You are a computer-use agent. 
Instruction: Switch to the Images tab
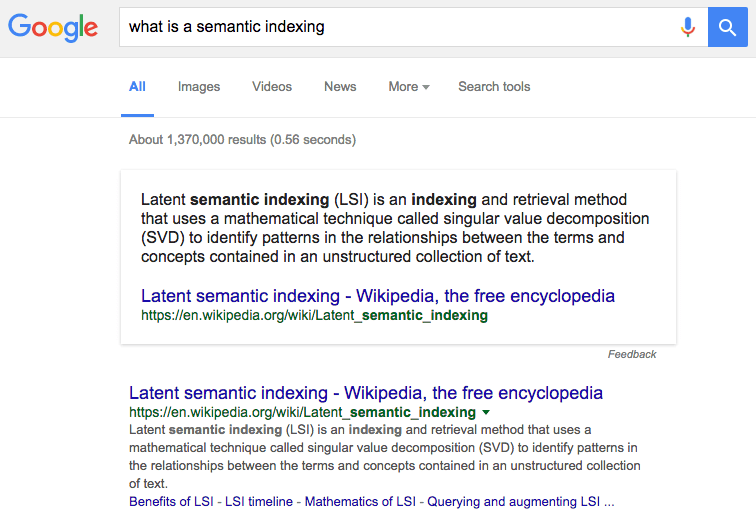(x=199, y=87)
